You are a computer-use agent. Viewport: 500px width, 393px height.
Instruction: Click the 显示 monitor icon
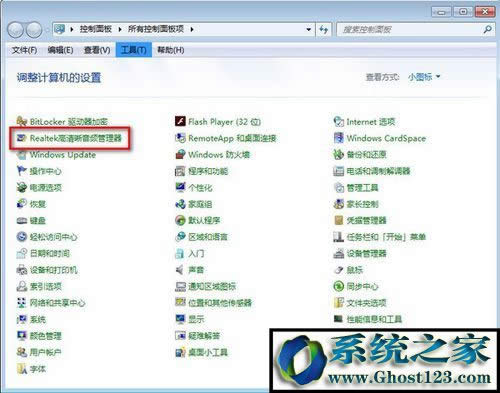click(180, 319)
